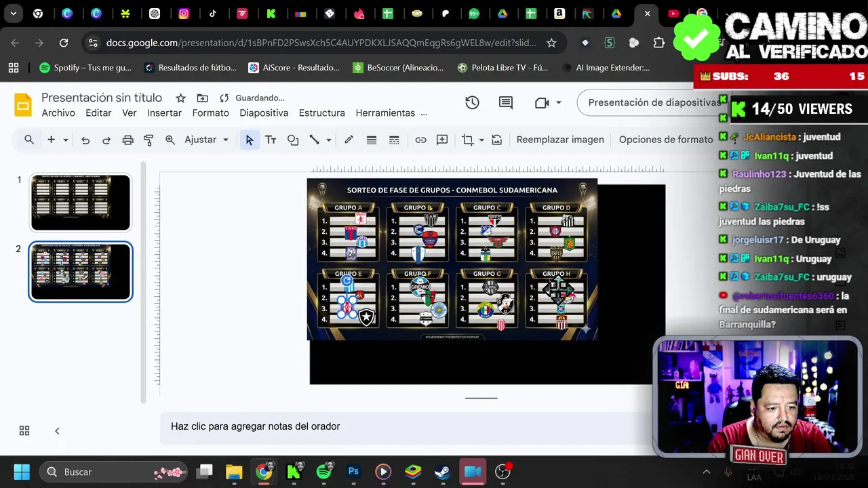Viewport: 868px width, 488px height.
Task: Redo the last action
Action: pos(106,140)
